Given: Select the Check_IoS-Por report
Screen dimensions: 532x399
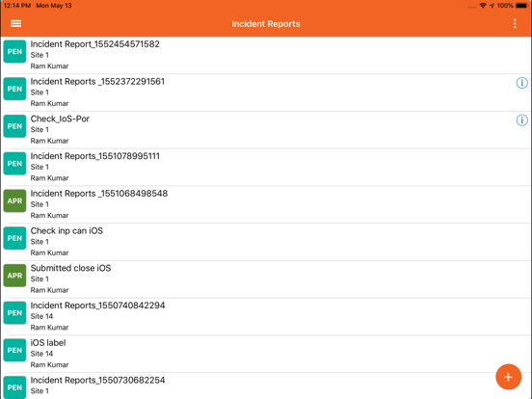Looking at the screenshot, I should pos(266,129).
